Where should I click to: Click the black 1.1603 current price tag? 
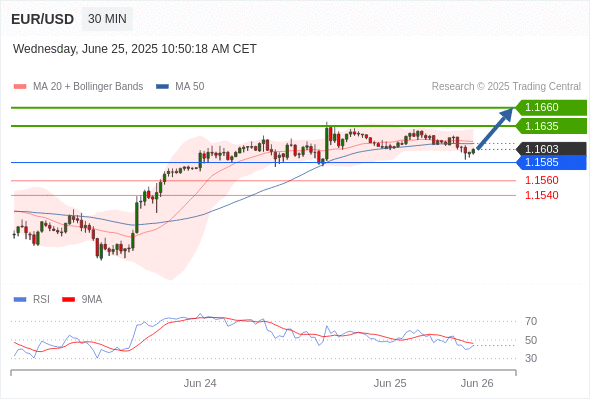(x=551, y=149)
